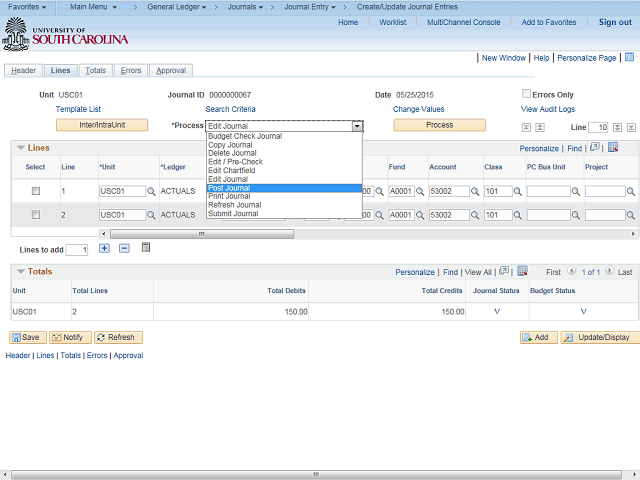Image resolution: width=640 pixels, height=480 pixels.
Task: Click the Lines to add input field
Action: (x=76, y=249)
